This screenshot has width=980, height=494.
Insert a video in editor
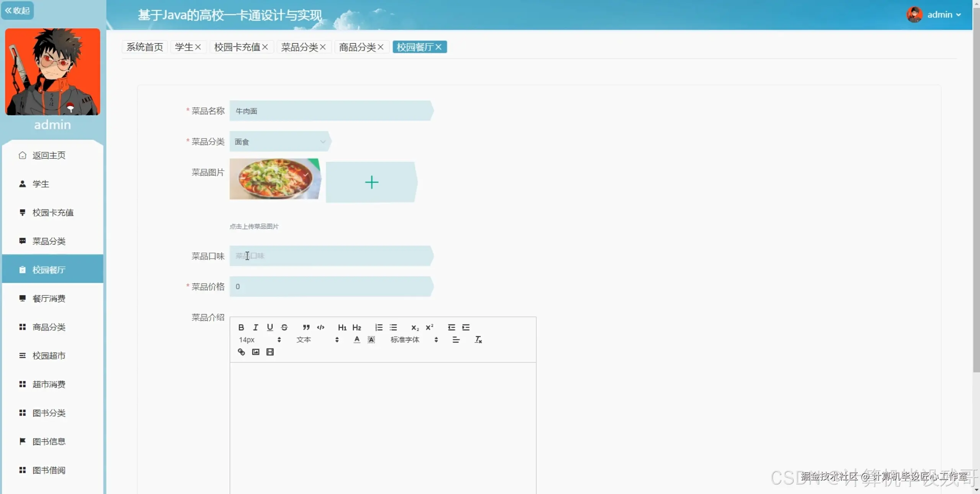click(x=270, y=352)
